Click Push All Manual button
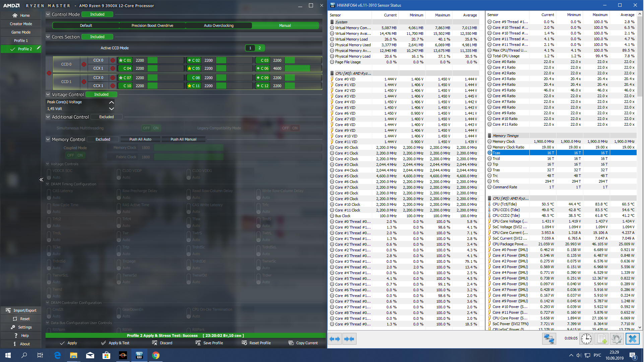The image size is (644, 362). pos(183,139)
